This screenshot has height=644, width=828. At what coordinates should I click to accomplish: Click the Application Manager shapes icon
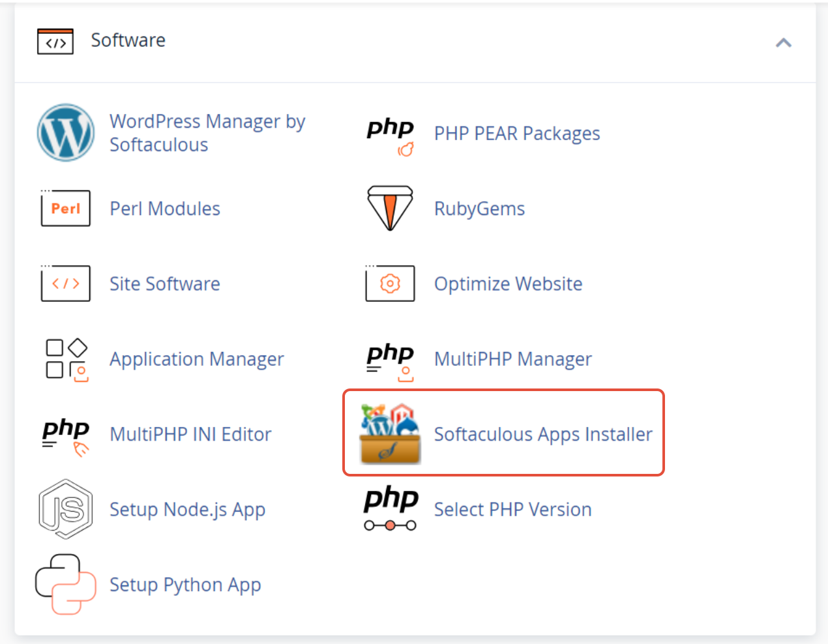click(x=67, y=359)
